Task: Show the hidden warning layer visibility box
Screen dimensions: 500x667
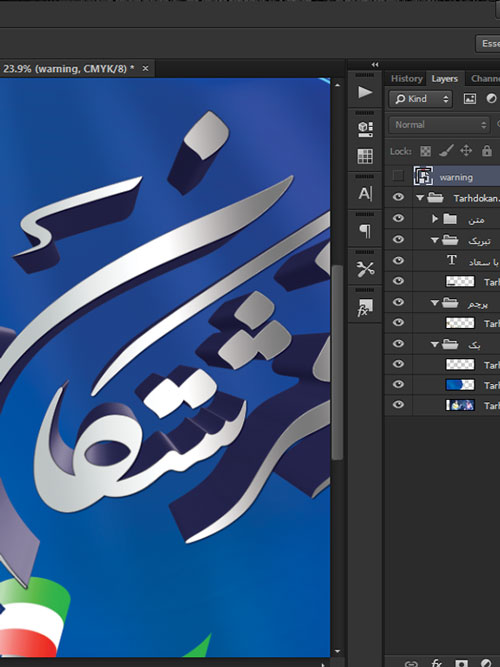Action: pos(398,175)
